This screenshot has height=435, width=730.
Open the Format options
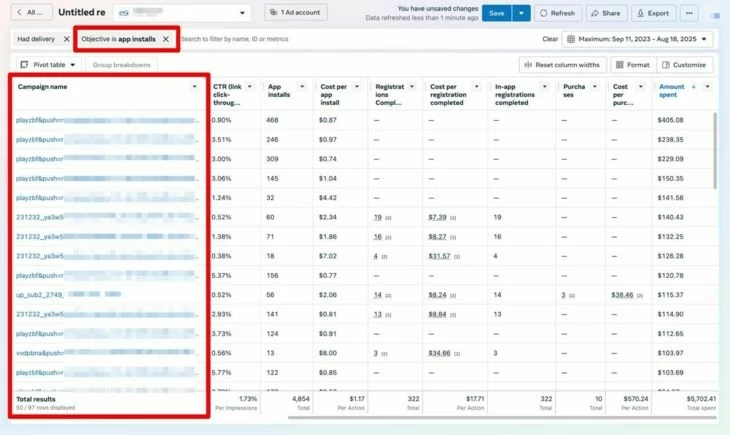tap(632, 65)
